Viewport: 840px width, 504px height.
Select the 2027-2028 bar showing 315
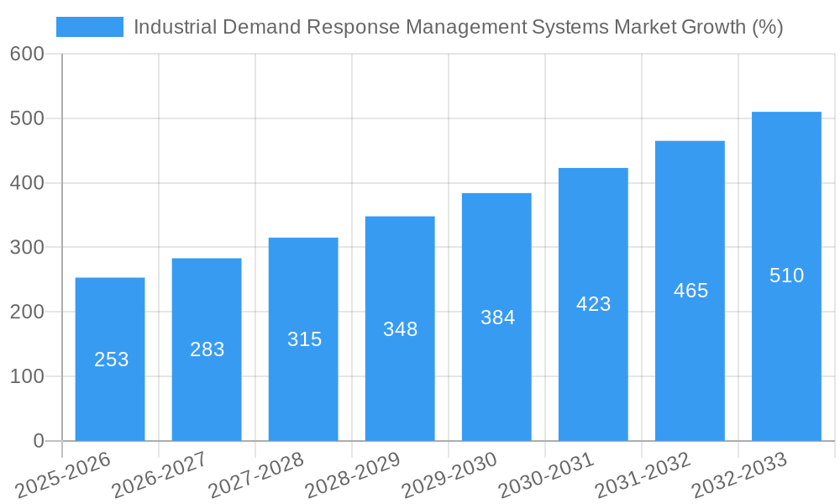[x=303, y=339]
